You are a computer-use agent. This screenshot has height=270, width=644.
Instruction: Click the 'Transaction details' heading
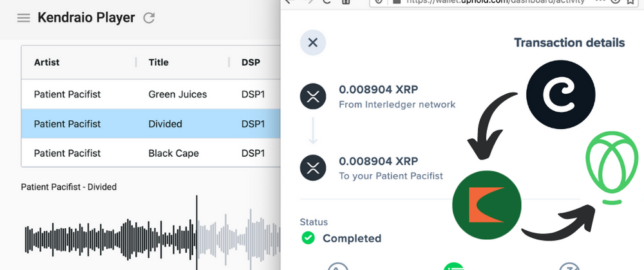(x=569, y=42)
